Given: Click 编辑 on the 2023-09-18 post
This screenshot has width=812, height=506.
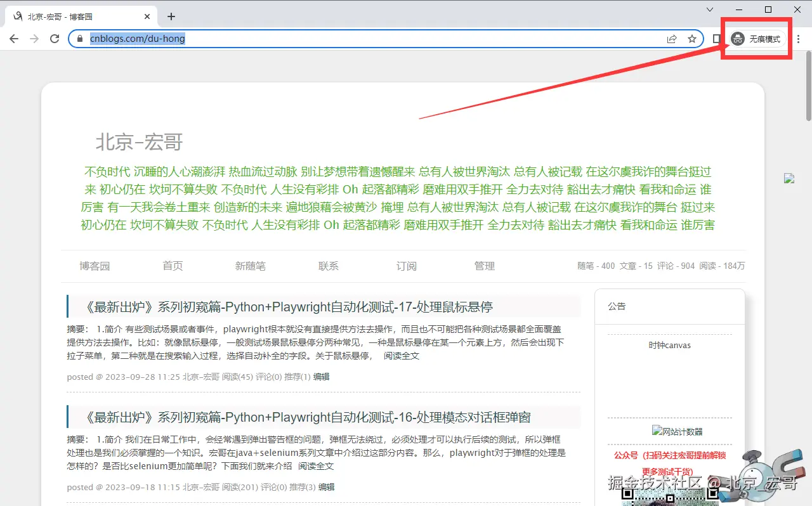Looking at the screenshot, I should point(326,487).
